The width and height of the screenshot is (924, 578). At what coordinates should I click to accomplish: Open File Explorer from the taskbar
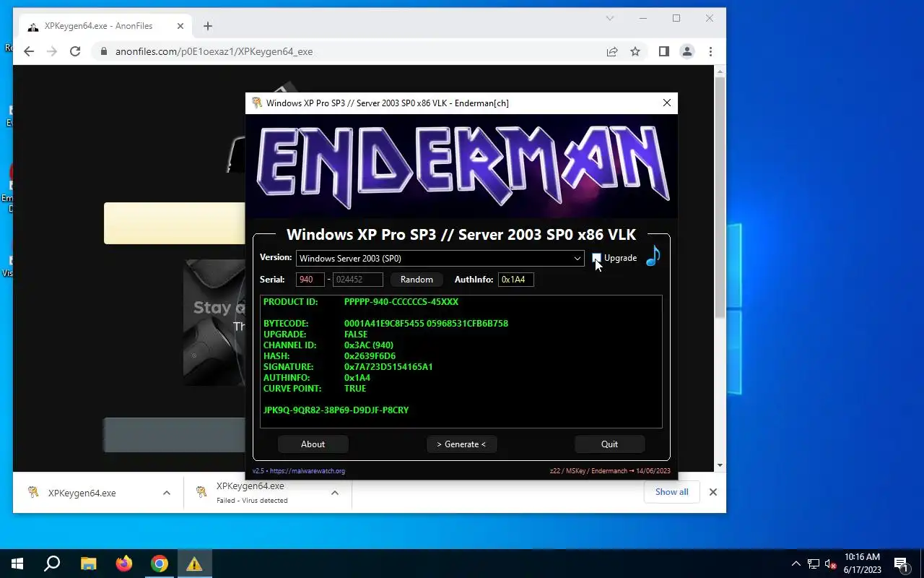tap(88, 564)
